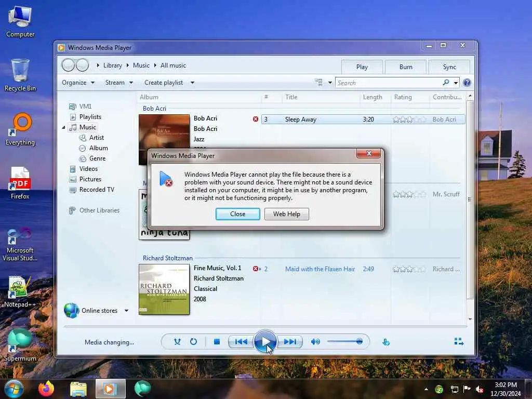Screen dimensions: 532x399
Task: Select Maid with the Flaxen Hair track
Action: (320, 269)
